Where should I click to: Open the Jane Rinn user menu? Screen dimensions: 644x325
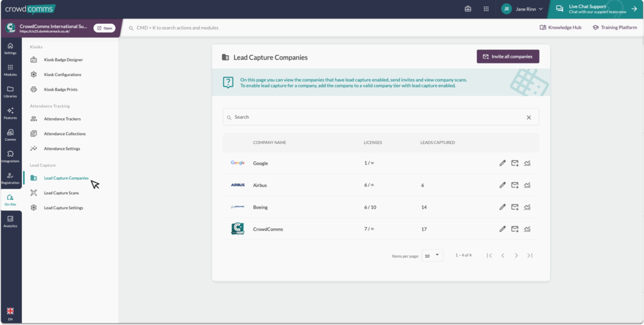[x=522, y=9]
